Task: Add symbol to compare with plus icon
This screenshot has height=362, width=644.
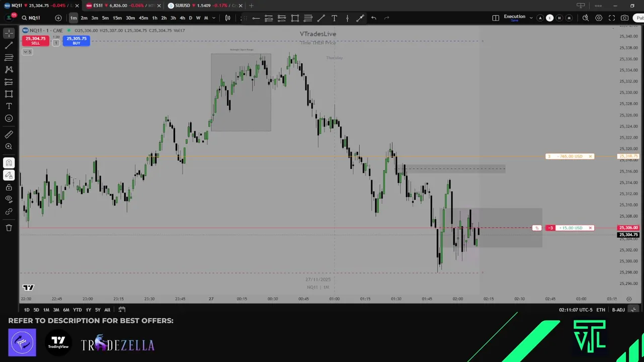Action: [58, 18]
